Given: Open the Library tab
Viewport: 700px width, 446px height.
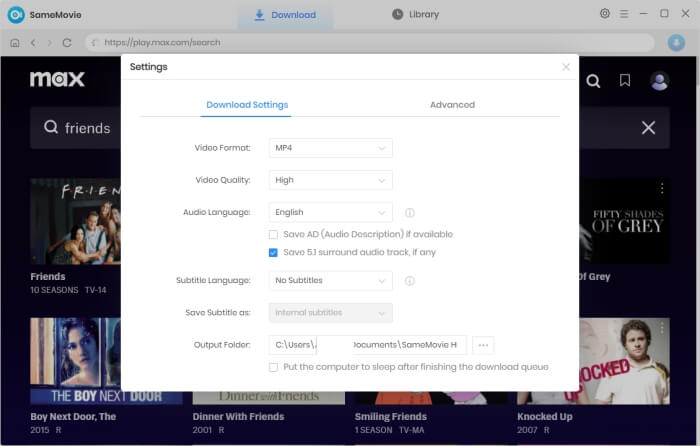Looking at the screenshot, I should [415, 15].
